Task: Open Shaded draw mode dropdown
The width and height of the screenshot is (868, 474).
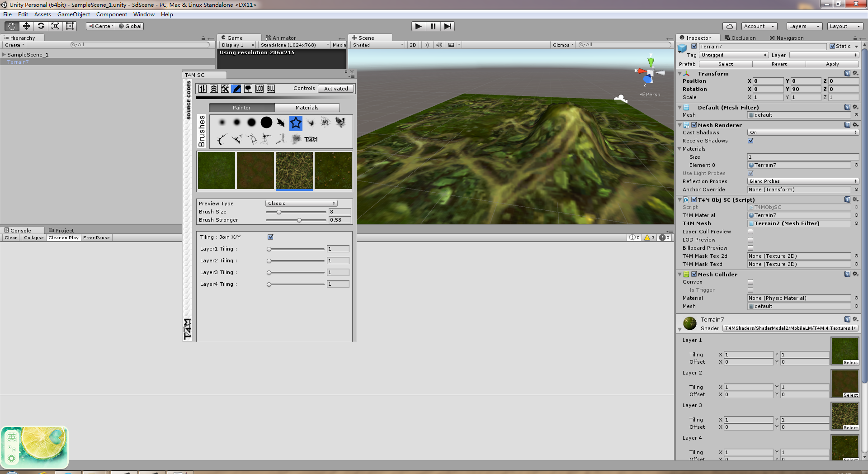Action: (x=378, y=45)
